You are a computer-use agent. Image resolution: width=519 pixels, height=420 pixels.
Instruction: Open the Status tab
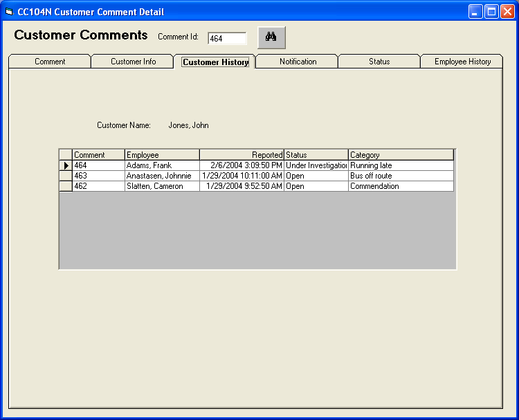click(379, 62)
